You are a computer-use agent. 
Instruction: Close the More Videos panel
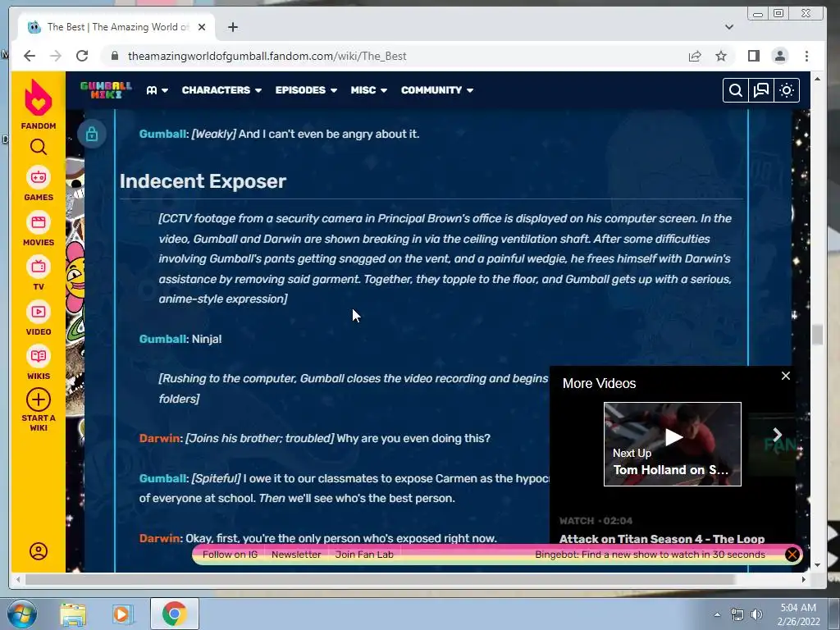click(786, 376)
